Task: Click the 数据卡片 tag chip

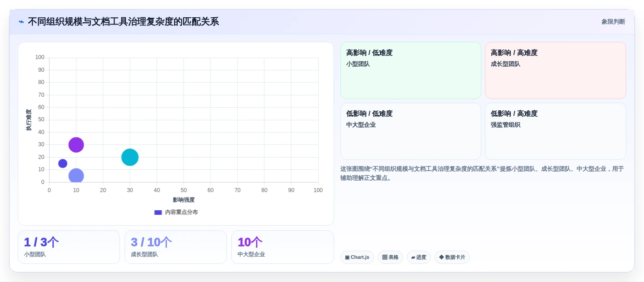Action: pyautogui.click(x=452, y=257)
